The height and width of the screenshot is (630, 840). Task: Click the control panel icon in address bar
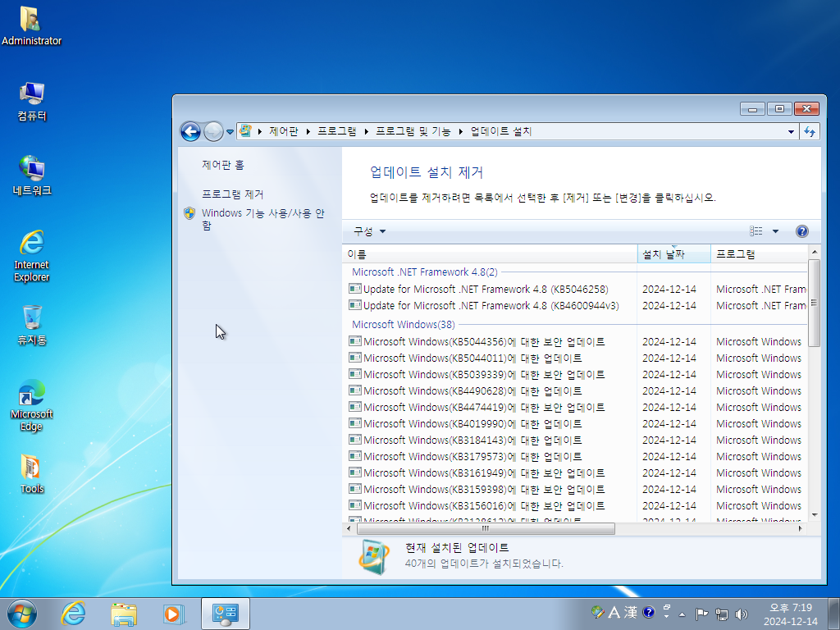pyautogui.click(x=245, y=130)
